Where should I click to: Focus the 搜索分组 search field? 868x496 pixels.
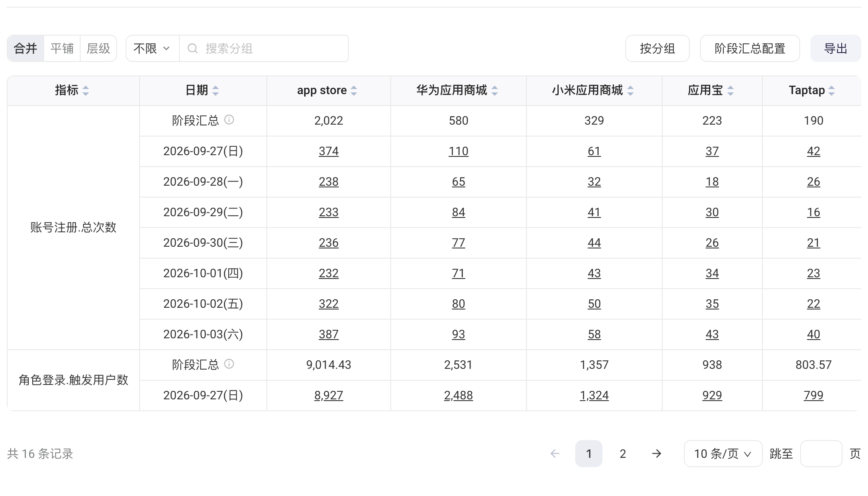pyautogui.click(x=264, y=48)
